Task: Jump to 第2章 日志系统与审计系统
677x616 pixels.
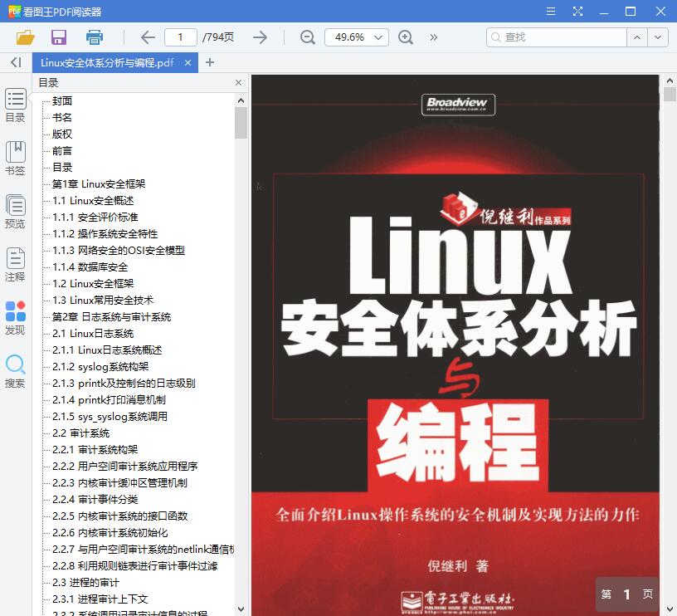Action: tap(111, 317)
